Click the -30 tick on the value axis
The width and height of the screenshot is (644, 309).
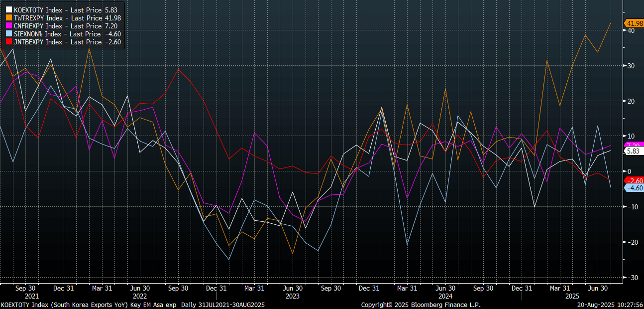[631, 278]
